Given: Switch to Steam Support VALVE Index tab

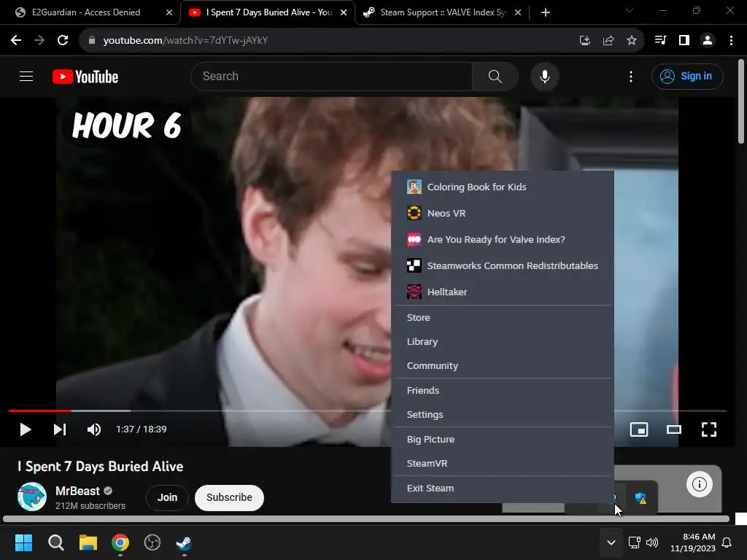Looking at the screenshot, I should [x=443, y=12].
